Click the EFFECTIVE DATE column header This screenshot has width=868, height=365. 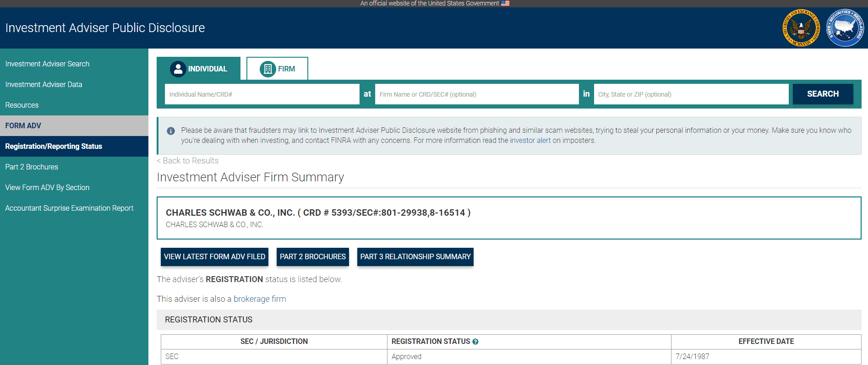(766, 342)
